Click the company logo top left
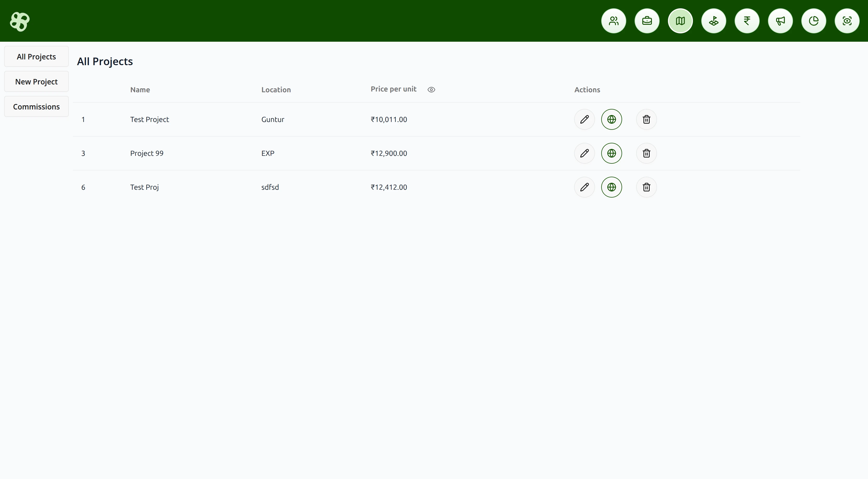 click(x=20, y=21)
